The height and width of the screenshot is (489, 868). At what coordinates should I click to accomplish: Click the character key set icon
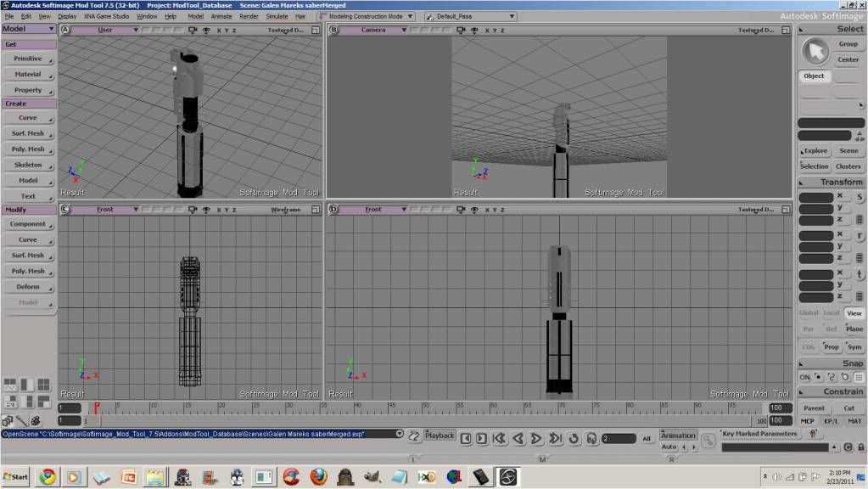[x=813, y=434]
